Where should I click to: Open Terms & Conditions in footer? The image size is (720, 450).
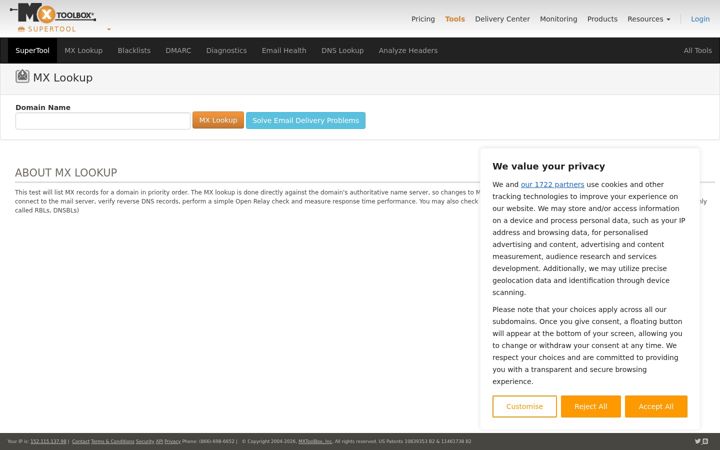pos(112,441)
